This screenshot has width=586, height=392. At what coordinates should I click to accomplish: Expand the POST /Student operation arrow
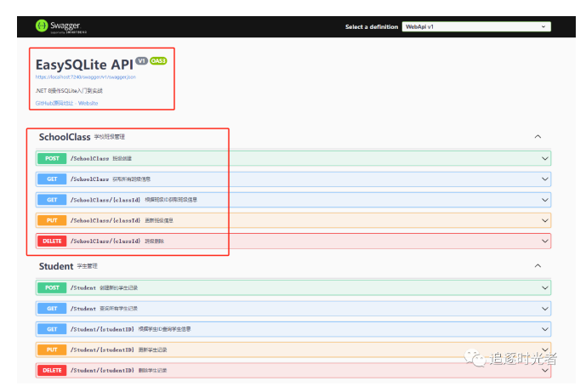pyautogui.click(x=545, y=287)
